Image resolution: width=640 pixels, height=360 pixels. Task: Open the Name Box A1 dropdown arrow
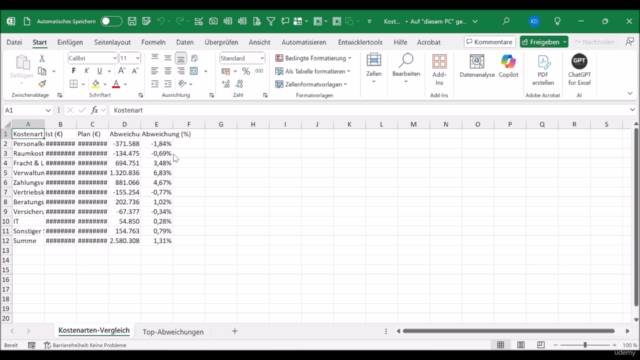click(x=48, y=110)
